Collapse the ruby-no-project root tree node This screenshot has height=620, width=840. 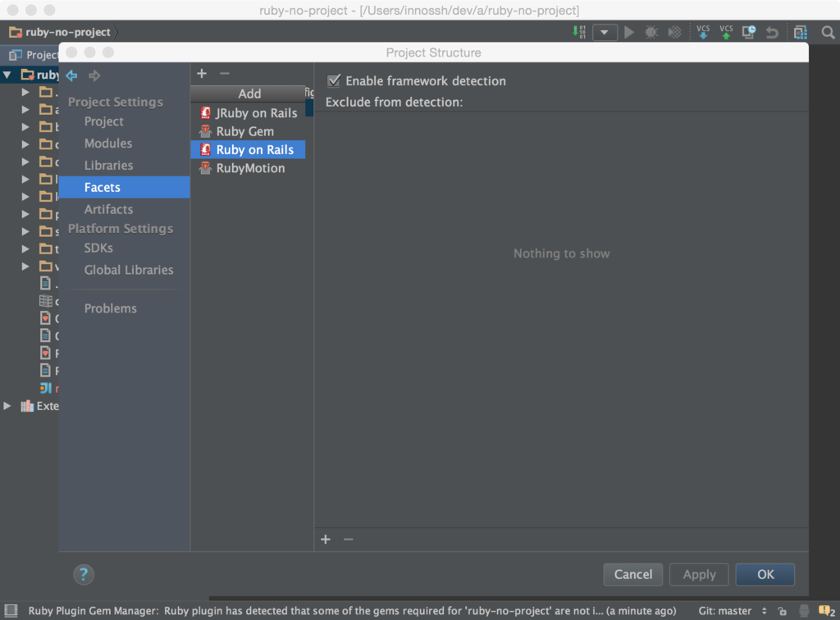(7, 75)
